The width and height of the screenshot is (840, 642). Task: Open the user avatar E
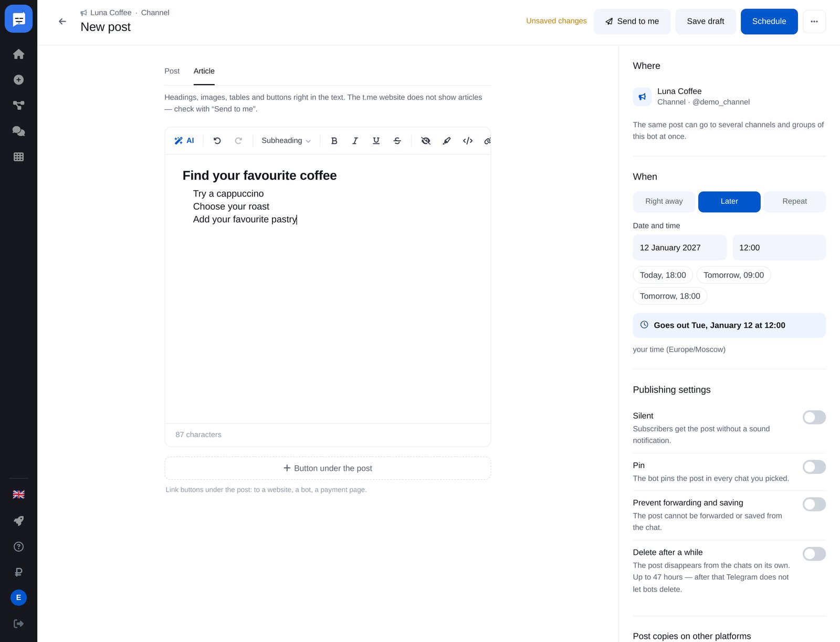18,597
